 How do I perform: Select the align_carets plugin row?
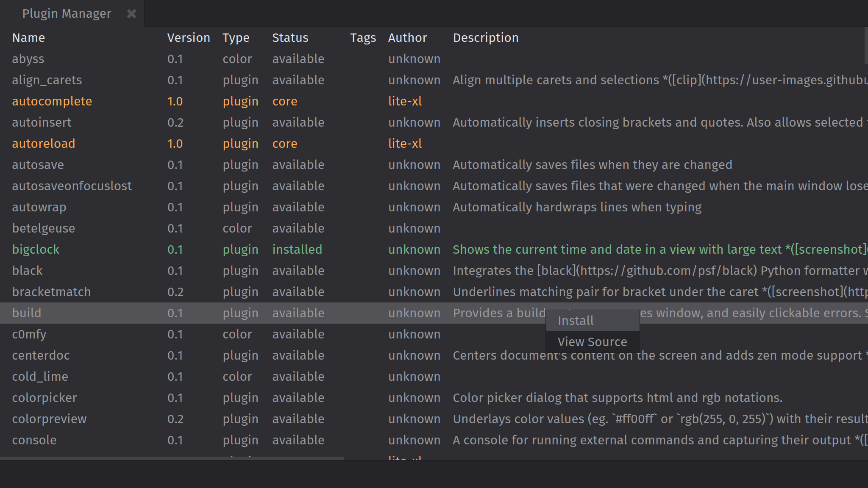pos(434,80)
